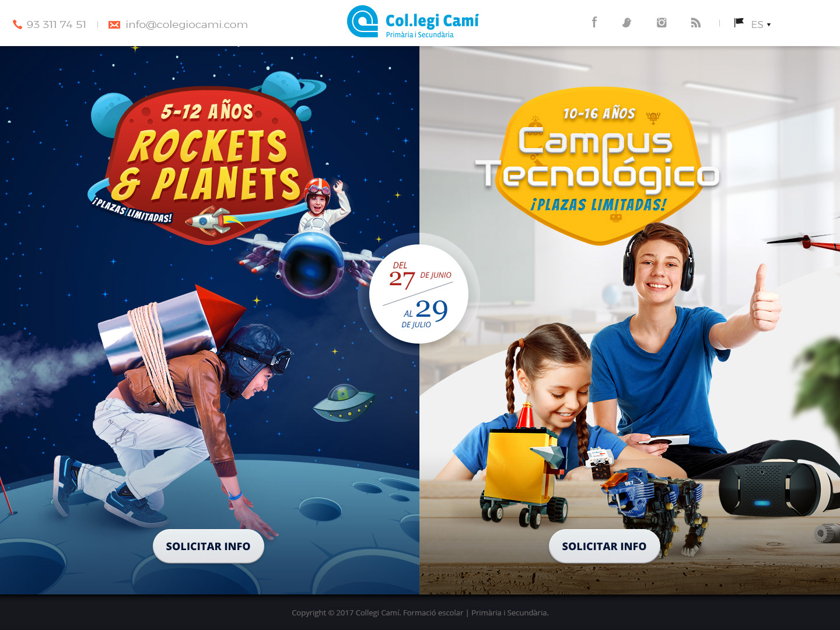This screenshot has width=840, height=630.
Task: Open the Instagram camera icon
Action: (661, 23)
